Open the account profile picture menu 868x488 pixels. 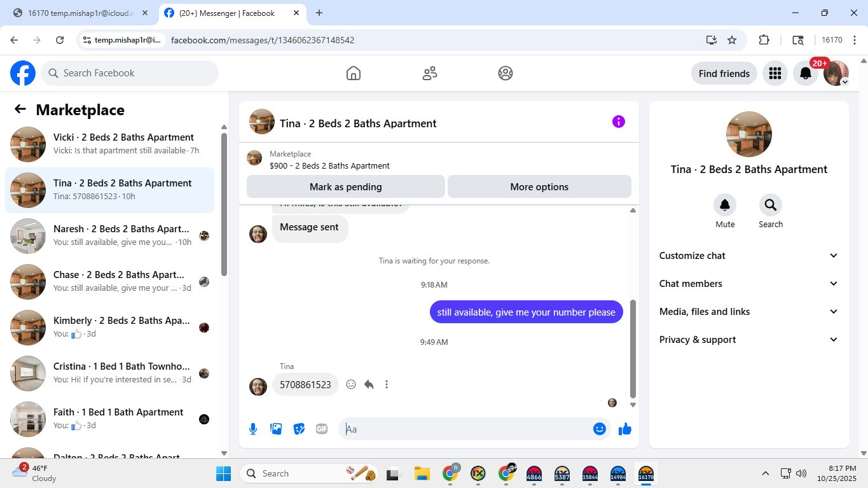836,73
